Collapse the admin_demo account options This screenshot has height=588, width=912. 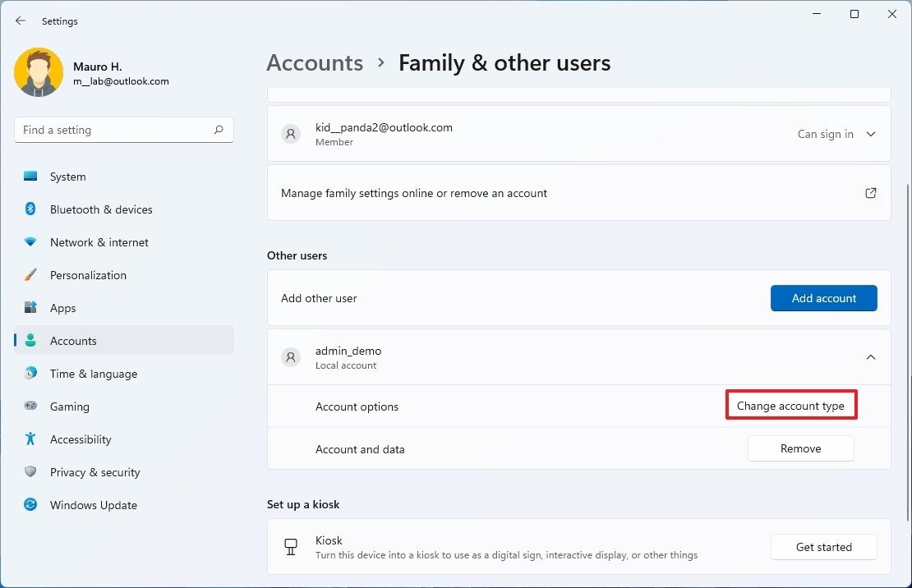871,357
